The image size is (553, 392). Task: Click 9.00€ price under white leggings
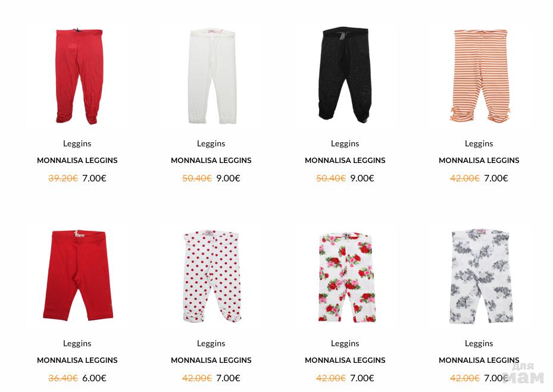coord(228,178)
